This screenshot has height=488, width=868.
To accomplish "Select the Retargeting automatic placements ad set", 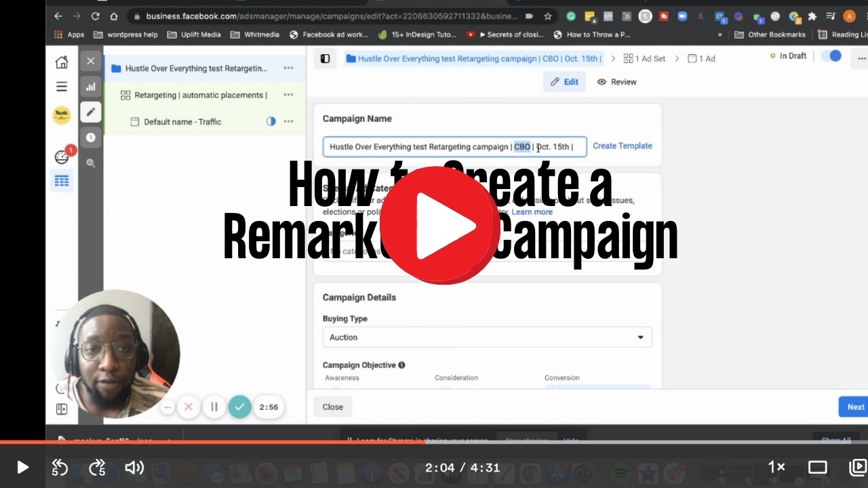I will (204, 95).
